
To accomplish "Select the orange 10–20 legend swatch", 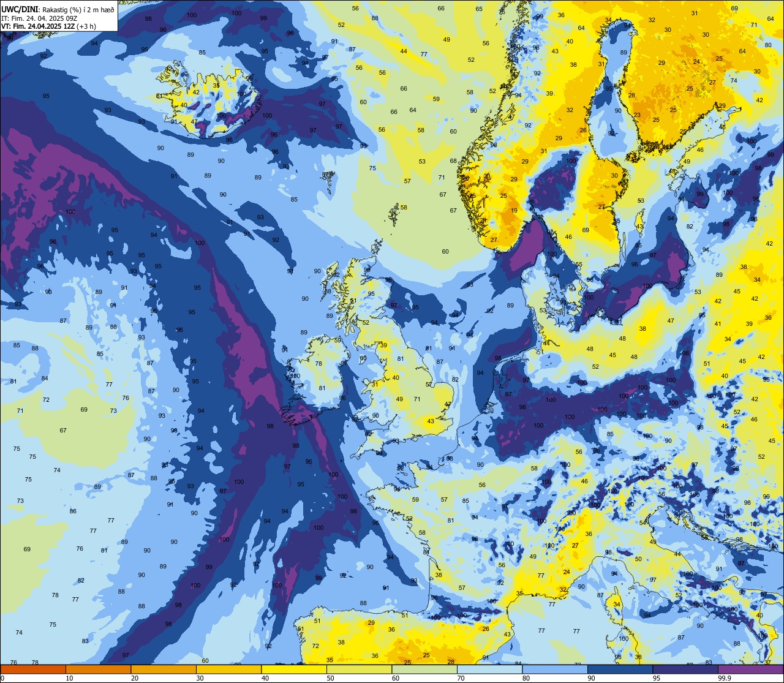I will tap(98, 669).
